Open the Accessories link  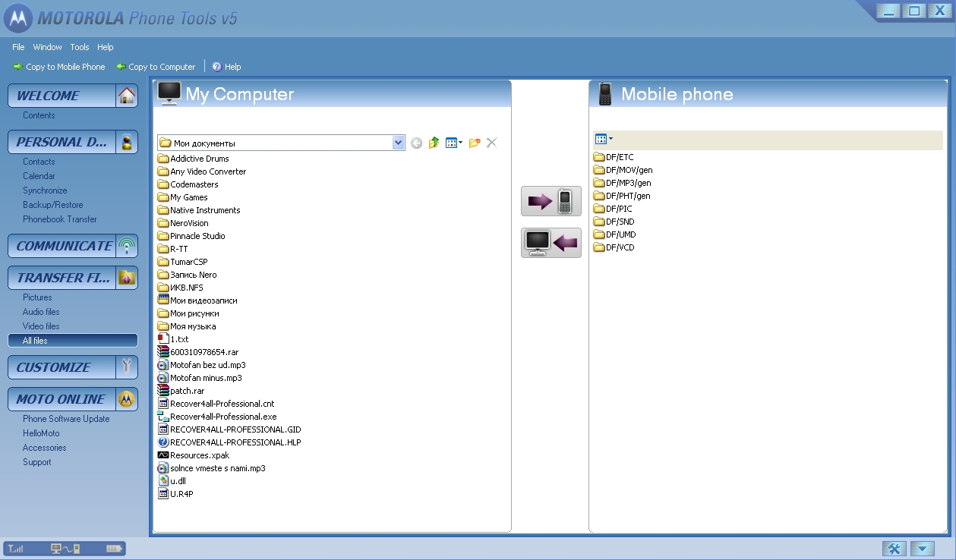(44, 448)
